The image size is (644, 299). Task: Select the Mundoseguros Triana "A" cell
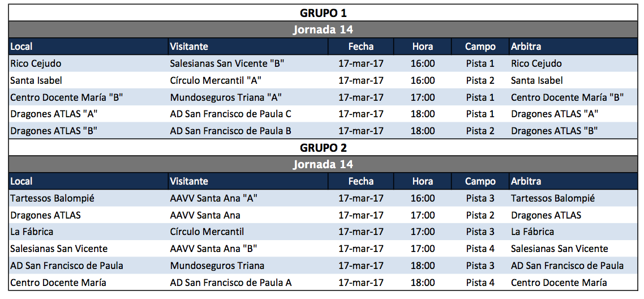[x=226, y=97]
